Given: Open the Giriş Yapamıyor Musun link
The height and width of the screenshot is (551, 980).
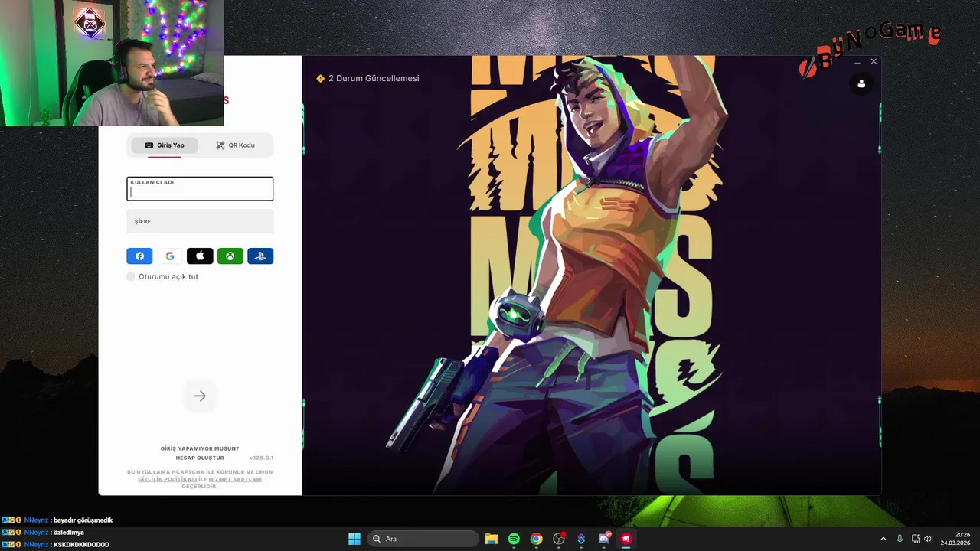Looking at the screenshot, I should [200, 448].
